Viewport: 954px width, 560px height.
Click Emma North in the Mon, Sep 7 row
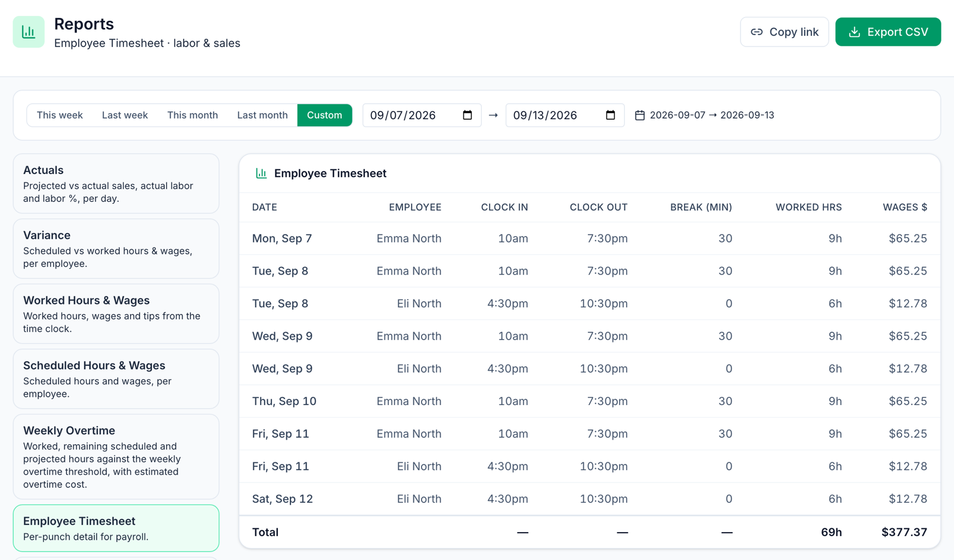pyautogui.click(x=409, y=238)
